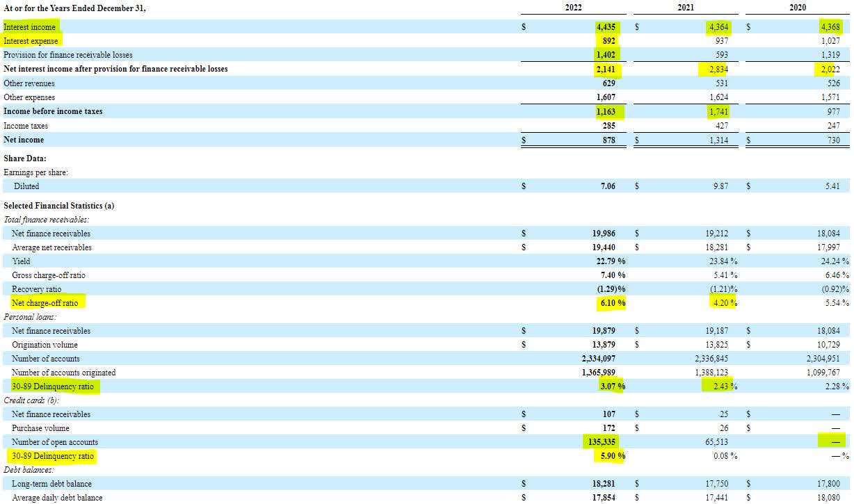
Task: Click the highlighted Interest expense label
Action: coord(31,40)
